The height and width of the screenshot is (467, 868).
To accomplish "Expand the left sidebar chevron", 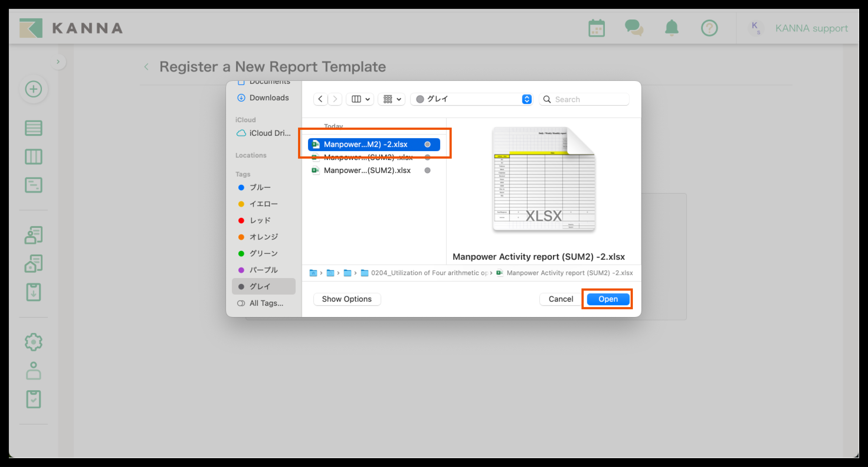I will point(58,62).
